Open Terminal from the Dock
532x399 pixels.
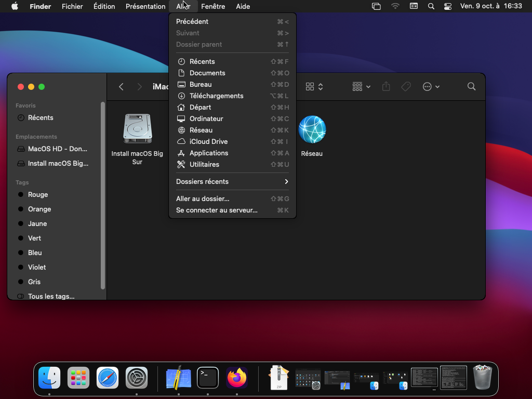pyautogui.click(x=208, y=378)
